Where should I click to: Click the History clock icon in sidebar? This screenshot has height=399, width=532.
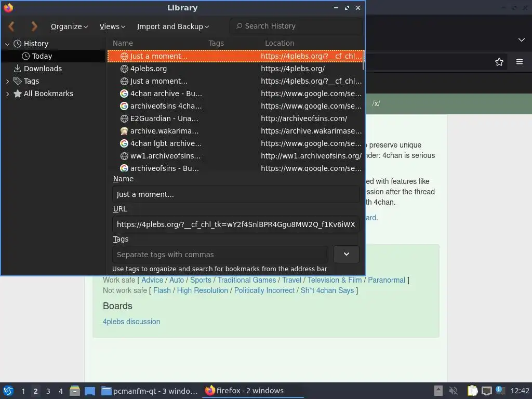click(x=17, y=44)
